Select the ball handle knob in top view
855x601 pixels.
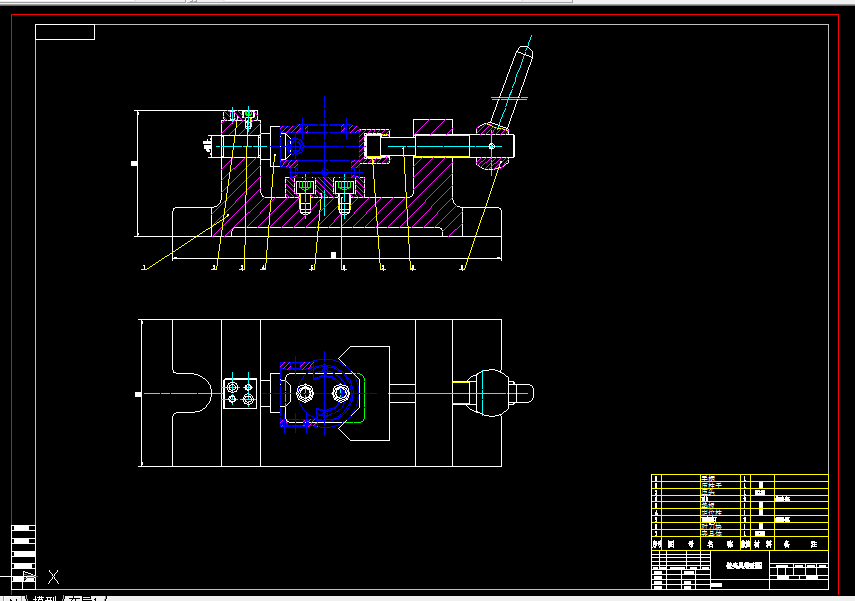[493, 393]
